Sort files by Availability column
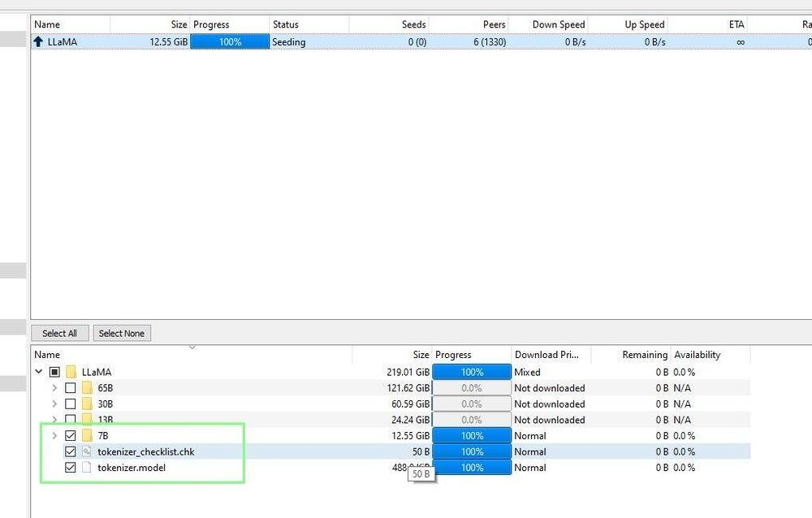Viewport: 812px width, 518px height. [x=711, y=355]
